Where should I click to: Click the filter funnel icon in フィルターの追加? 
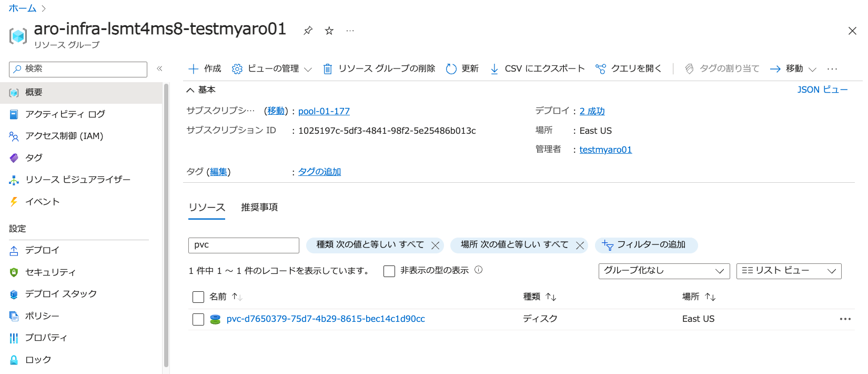[x=608, y=245]
